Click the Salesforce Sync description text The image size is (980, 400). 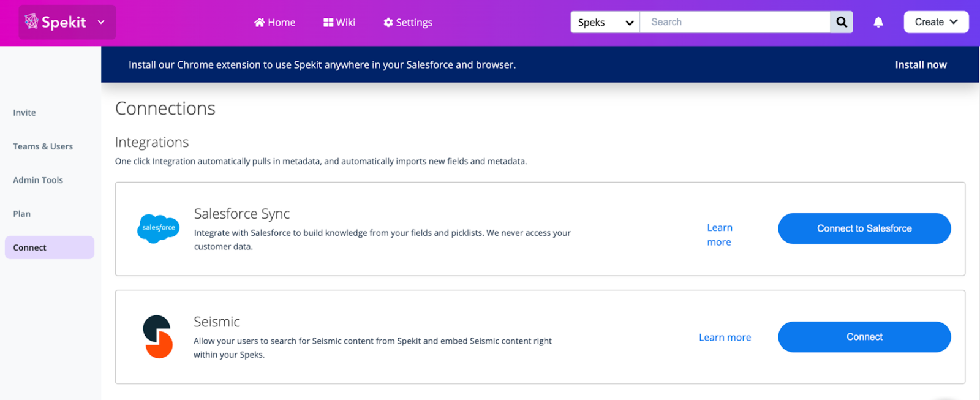tap(382, 240)
